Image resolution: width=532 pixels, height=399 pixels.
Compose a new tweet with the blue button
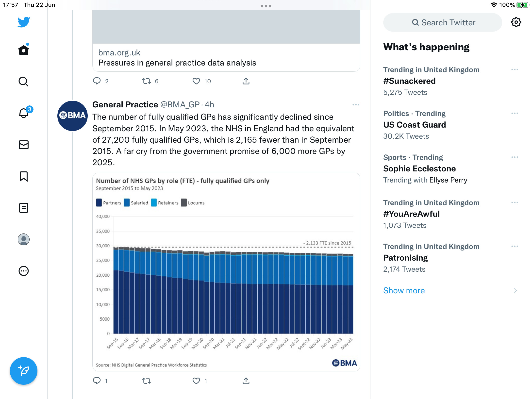click(x=24, y=371)
